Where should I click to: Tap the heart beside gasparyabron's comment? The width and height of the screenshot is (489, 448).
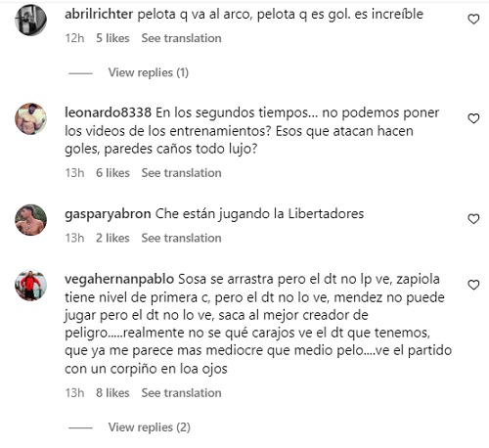(473, 219)
